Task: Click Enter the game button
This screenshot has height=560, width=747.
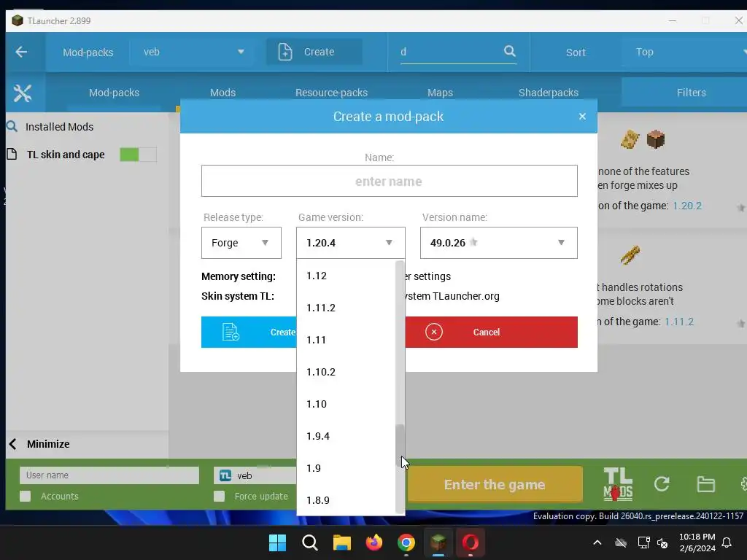Action: click(x=495, y=484)
